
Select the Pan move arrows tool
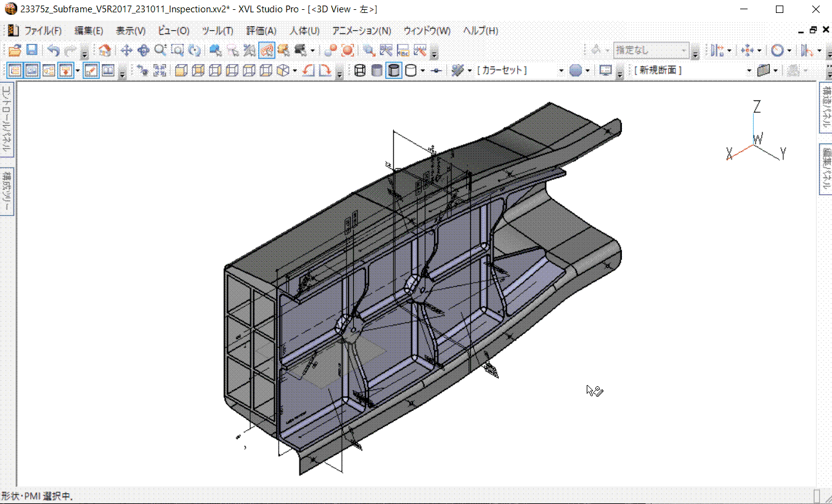pos(126,51)
